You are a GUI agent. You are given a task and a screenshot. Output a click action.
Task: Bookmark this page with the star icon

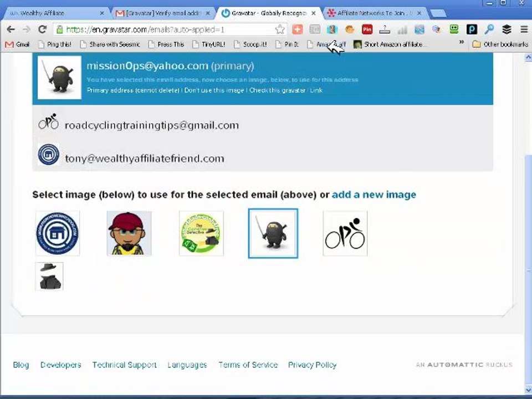(x=279, y=29)
